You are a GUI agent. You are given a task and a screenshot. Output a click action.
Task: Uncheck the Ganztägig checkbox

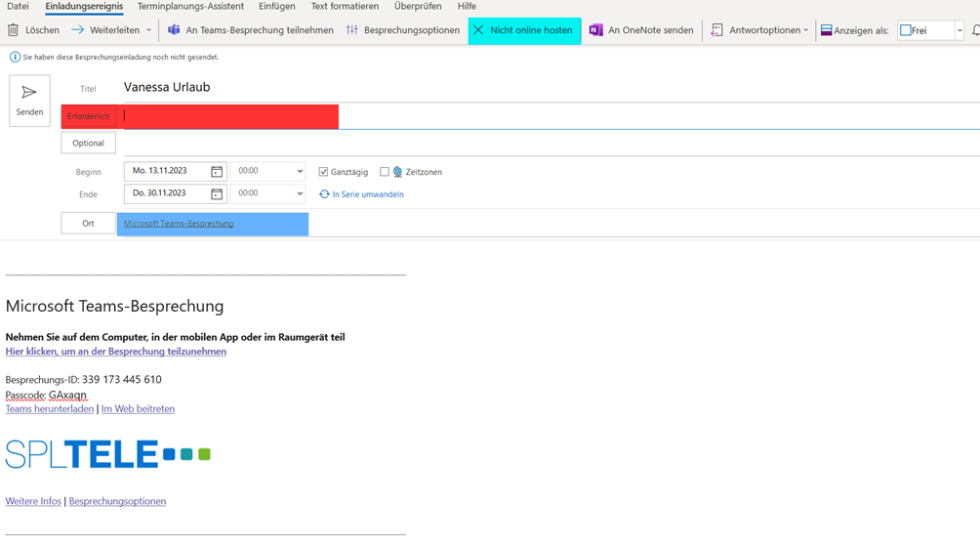[323, 171]
